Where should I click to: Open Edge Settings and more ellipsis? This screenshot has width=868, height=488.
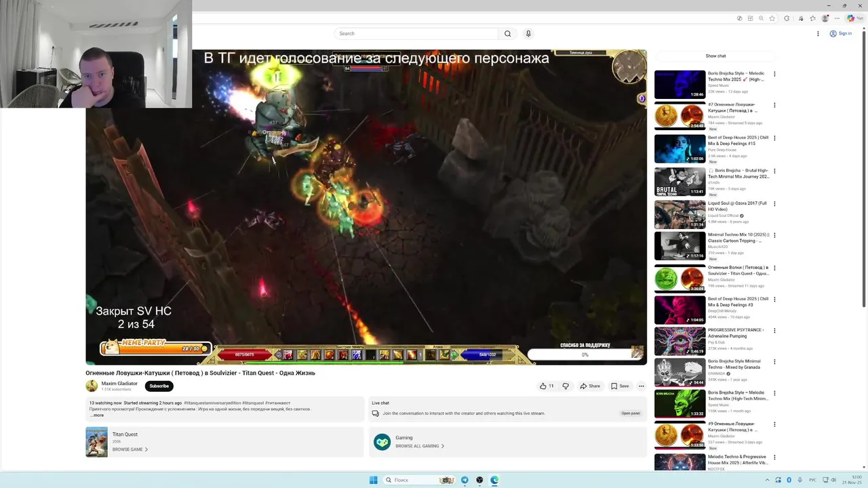coord(838,18)
